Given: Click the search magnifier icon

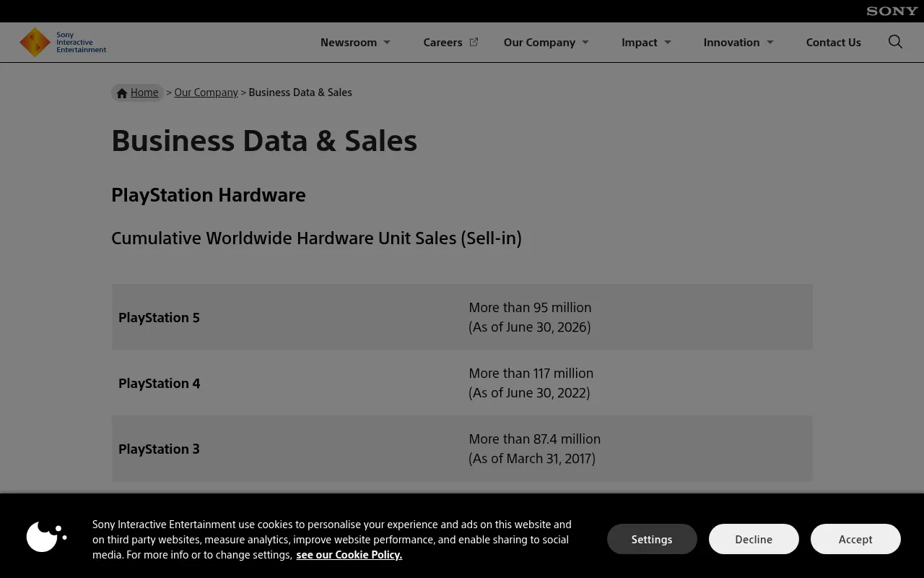Looking at the screenshot, I should click(895, 42).
